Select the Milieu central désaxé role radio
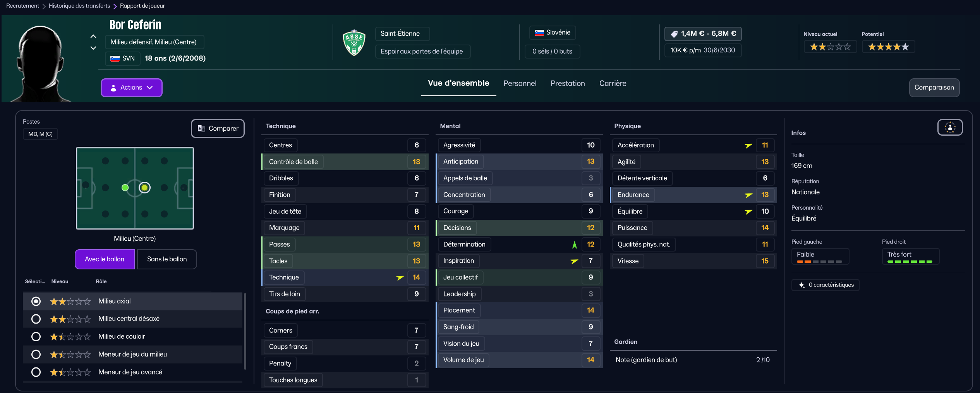The width and height of the screenshot is (980, 393). point(36,319)
